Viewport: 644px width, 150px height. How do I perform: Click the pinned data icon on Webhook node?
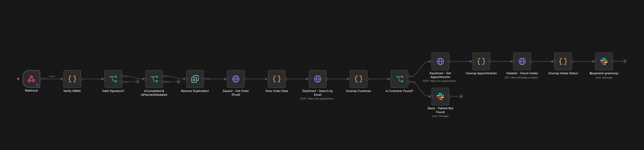37,85
